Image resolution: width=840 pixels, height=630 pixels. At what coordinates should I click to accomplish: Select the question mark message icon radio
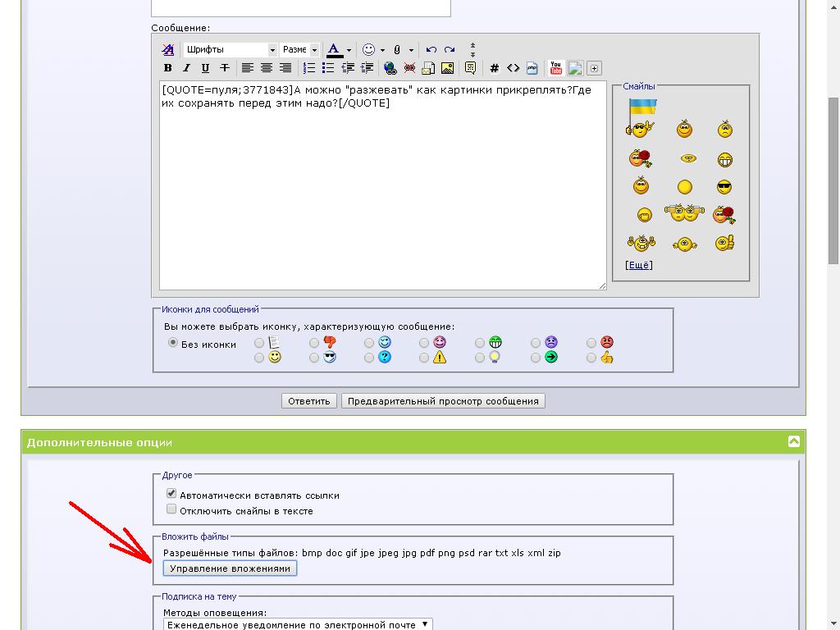pyautogui.click(x=369, y=358)
